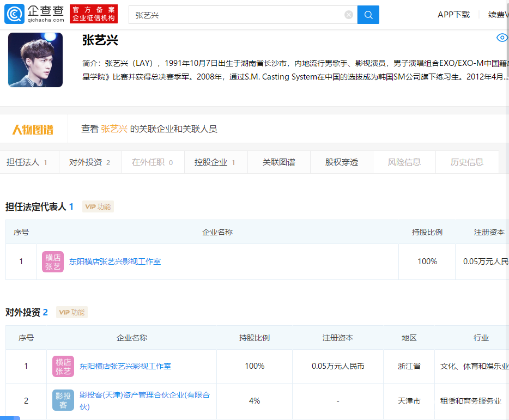Click the VIP功能 badge beside 对外投资
This screenshot has width=509, height=420.
[x=71, y=313]
